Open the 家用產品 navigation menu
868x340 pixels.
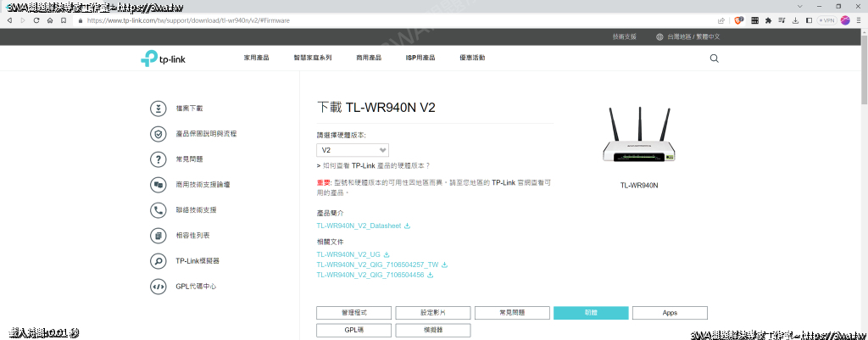(x=257, y=59)
